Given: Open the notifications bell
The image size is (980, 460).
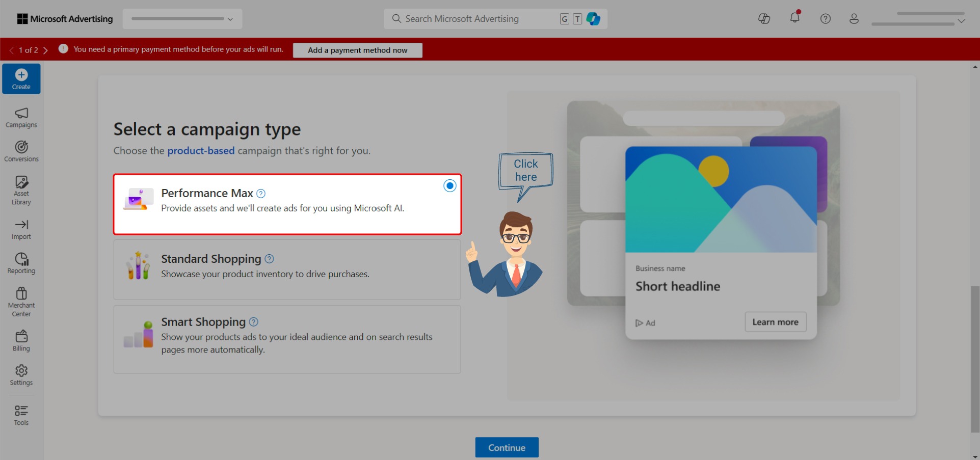Looking at the screenshot, I should click(x=794, y=18).
